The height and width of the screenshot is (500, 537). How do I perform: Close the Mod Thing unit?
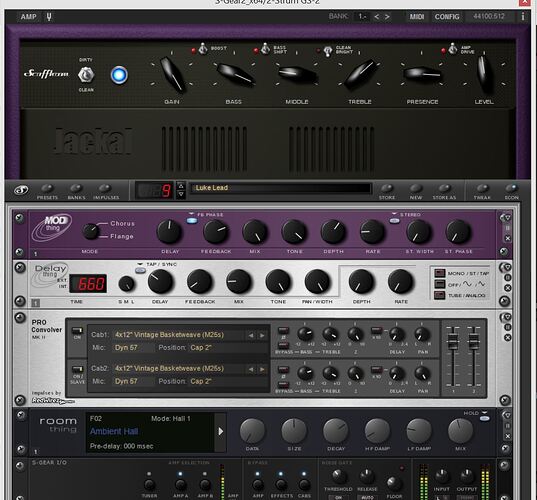coord(508,238)
